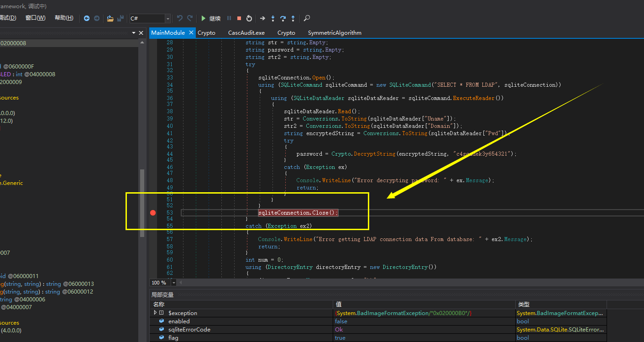The height and width of the screenshot is (342, 644).
Task: Switch to the SymmetricAlgorithm tab
Action: (x=334, y=33)
